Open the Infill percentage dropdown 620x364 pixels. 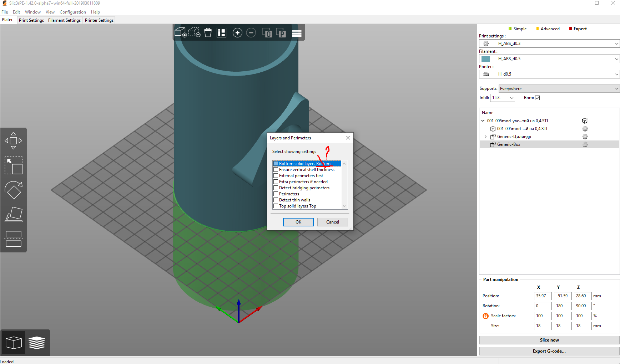coord(503,98)
